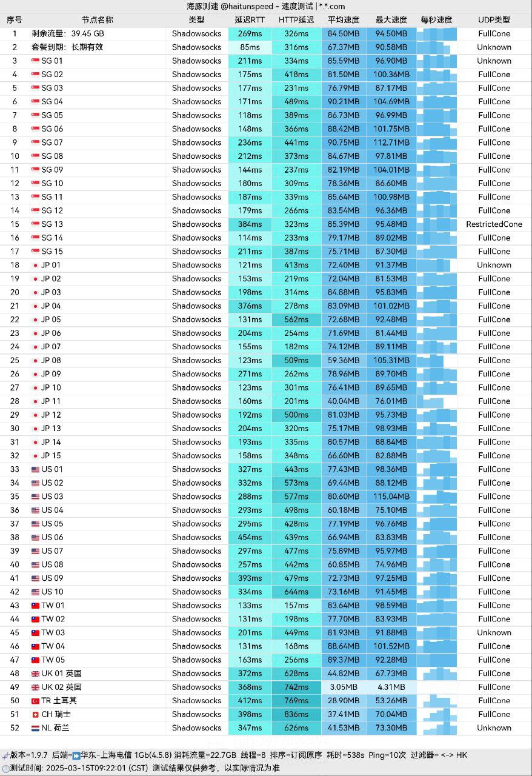The height and width of the screenshot is (776, 532).
Task: Click the US flag beside US 03
Action: pyautogui.click(x=35, y=497)
